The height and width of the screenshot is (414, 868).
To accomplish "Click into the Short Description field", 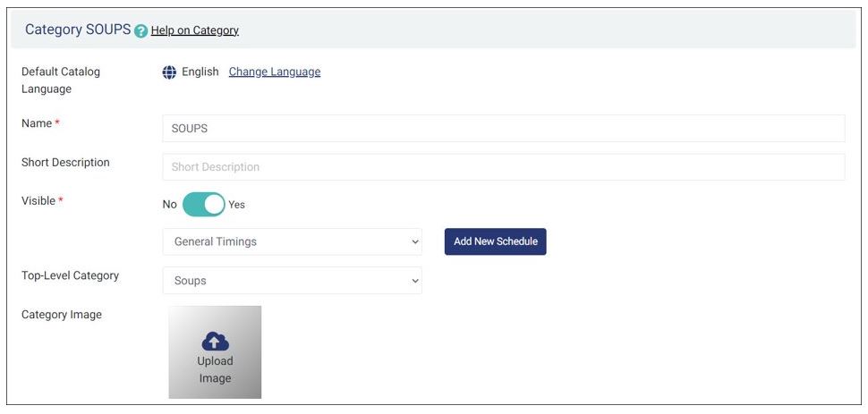I will [503, 167].
